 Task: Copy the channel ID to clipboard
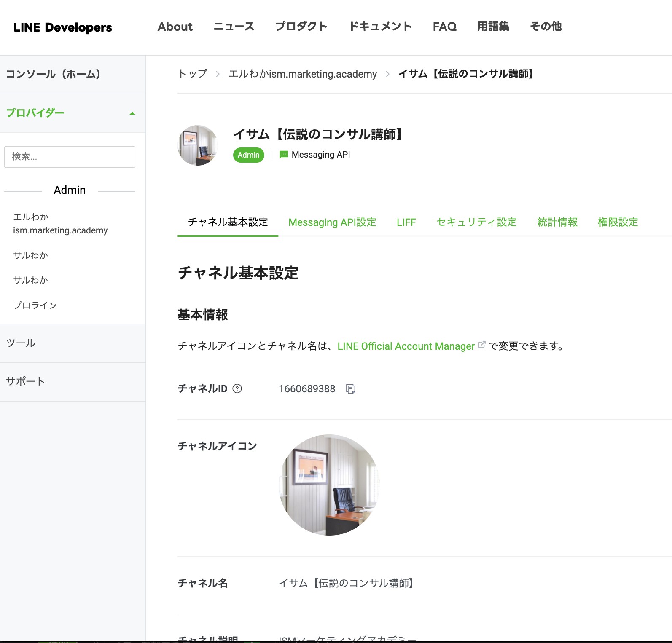click(351, 389)
